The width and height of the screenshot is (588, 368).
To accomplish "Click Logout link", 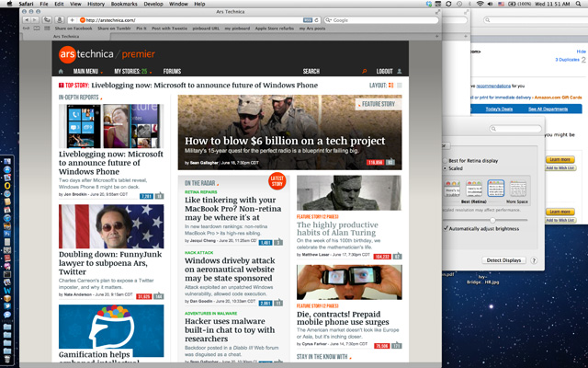I will click(384, 72).
